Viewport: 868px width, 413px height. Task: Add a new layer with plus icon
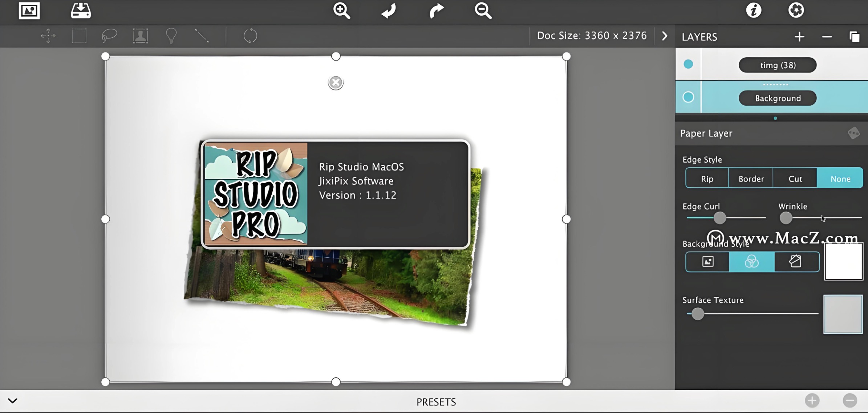(799, 37)
